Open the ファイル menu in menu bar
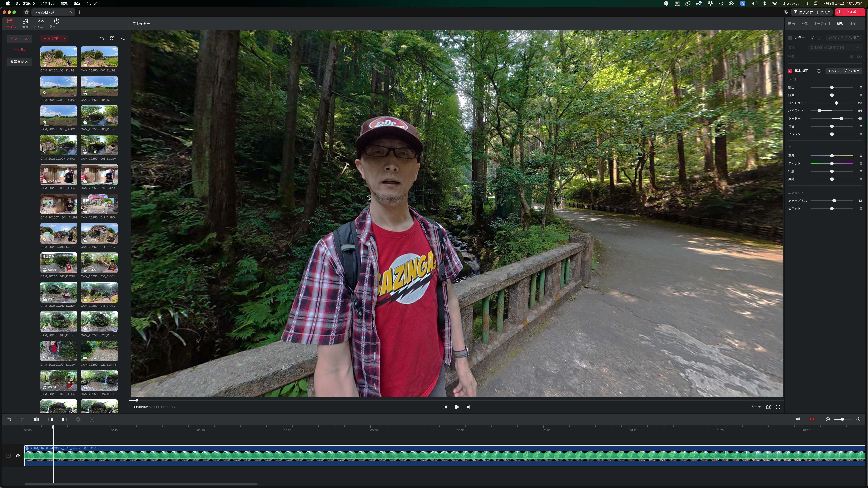This screenshot has height=488, width=868. [x=47, y=3]
